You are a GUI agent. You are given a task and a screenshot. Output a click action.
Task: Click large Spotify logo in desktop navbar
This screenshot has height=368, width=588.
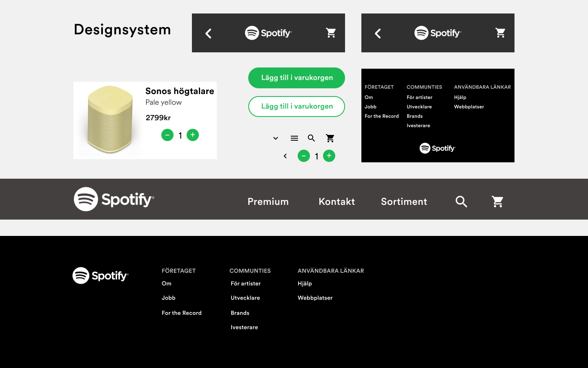pyautogui.click(x=114, y=199)
